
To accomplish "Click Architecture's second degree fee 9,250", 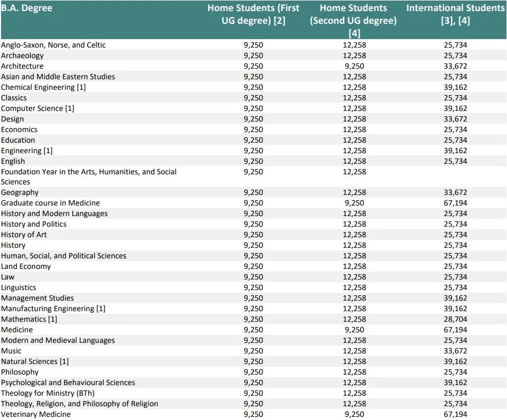I will point(354,66).
